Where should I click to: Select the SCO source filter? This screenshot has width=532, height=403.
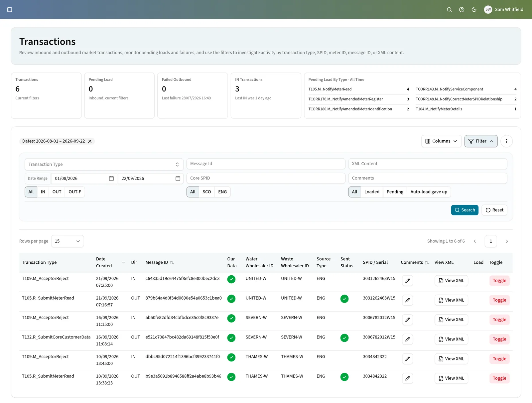pyautogui.click(x=207, y=192)
